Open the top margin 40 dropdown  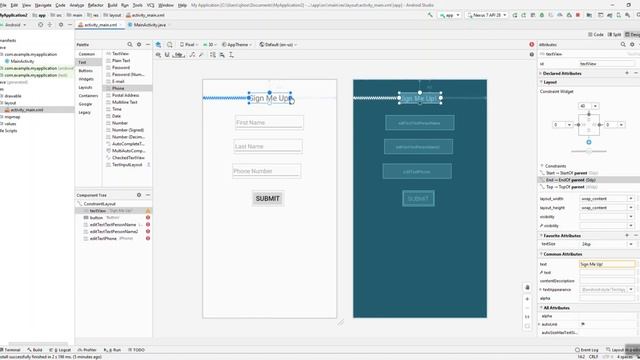tap(595, 106)
